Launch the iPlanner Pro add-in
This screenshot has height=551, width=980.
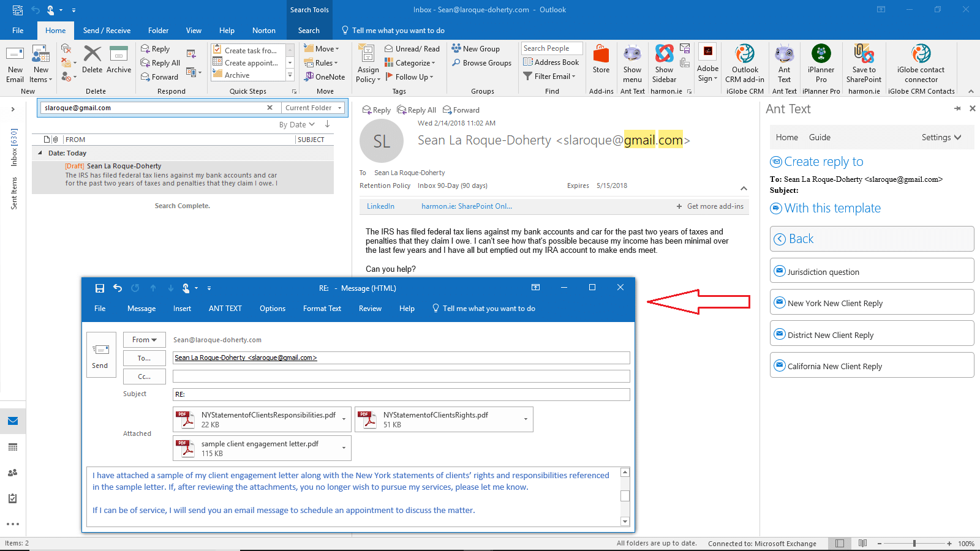point(821,64)
